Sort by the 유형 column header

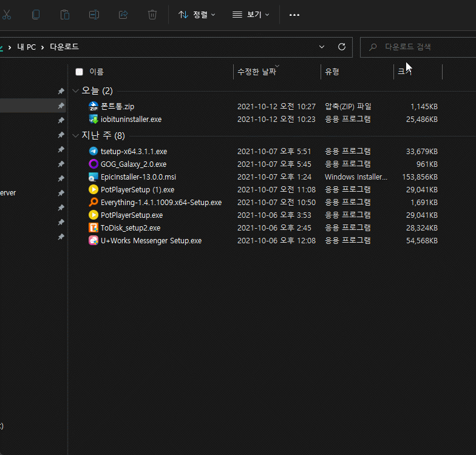[x=331, y=72]
